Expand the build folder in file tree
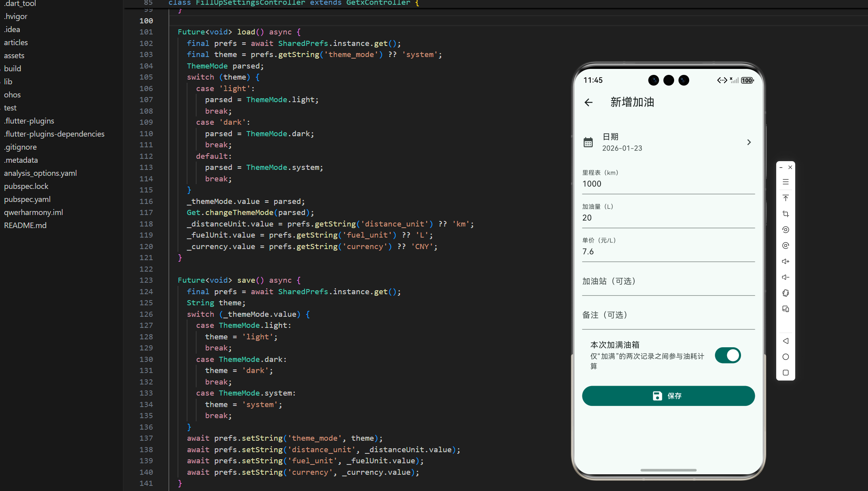Screen dimensions: 868x491 tap(13, 69)
